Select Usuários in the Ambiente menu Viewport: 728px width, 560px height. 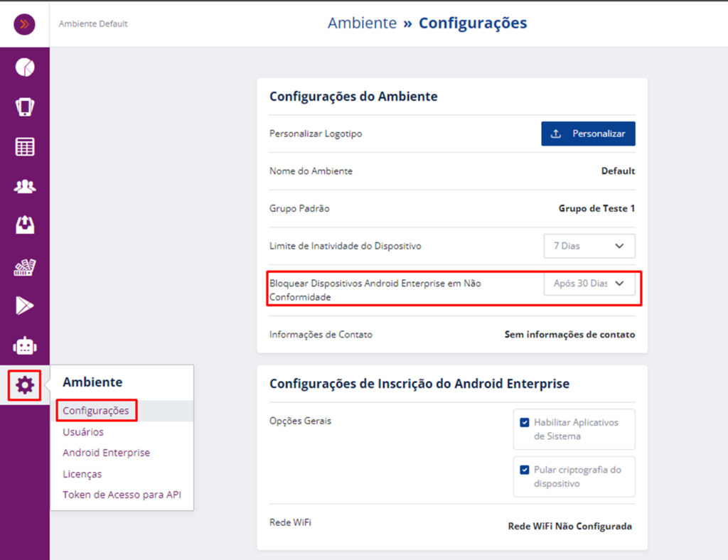pyautogui.click(x=83, y=432)
